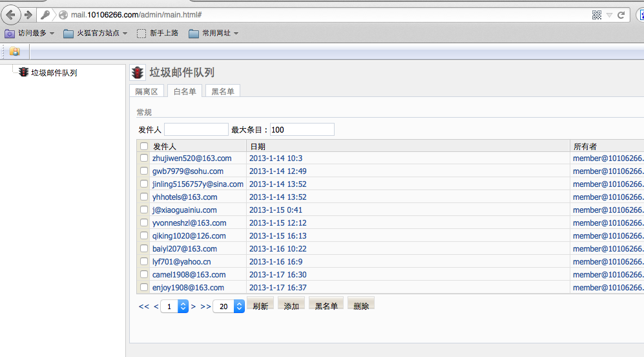Click the key icon in address bar
The image size is (644, 357).
(x=45, y=16)
